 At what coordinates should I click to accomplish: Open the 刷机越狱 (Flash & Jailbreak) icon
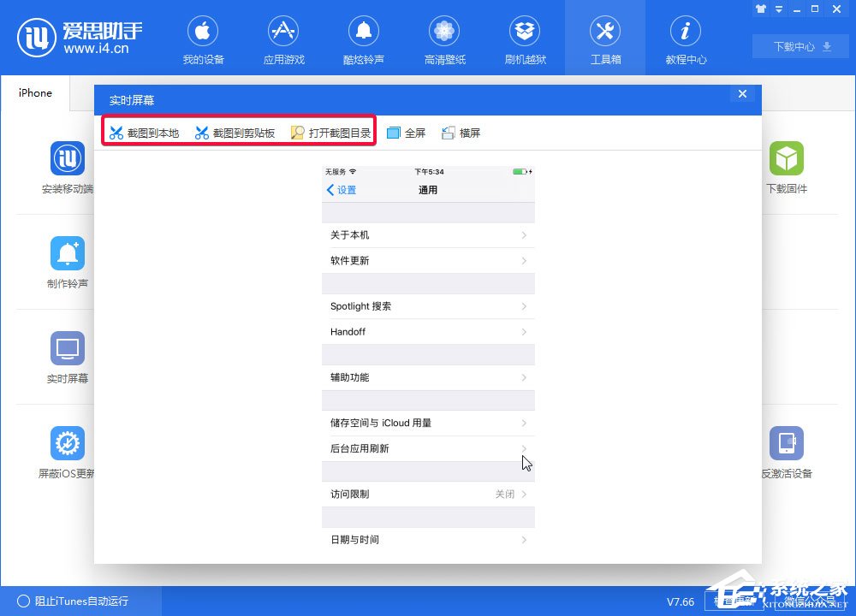click(525, 38)
